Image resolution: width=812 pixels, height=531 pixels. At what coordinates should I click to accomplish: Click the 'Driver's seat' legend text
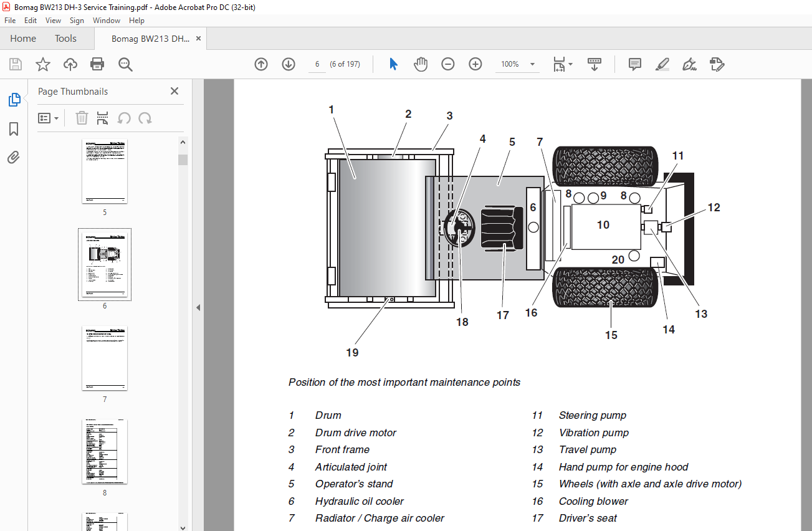(x=588, y=518)
